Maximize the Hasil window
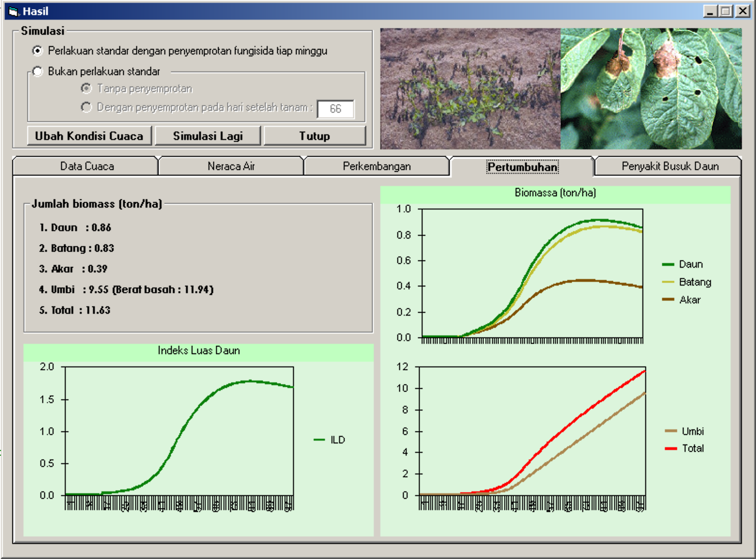Viewport: 756px width, 559px height. (726, 11)
